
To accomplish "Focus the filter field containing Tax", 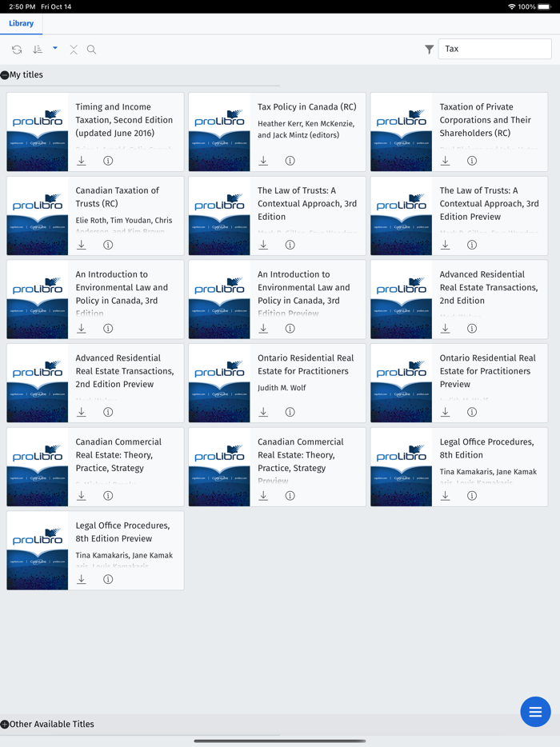I will pyautogui.click(x=494, y=49).
